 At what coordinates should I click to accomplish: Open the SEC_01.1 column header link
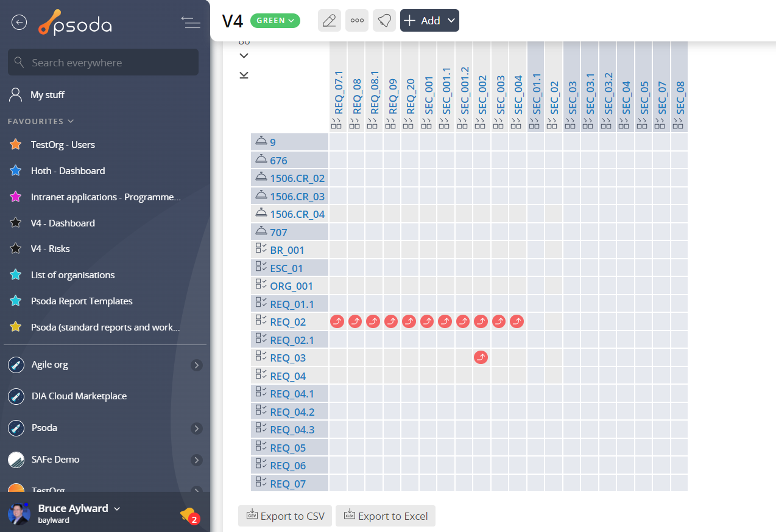tap(537, 93)
